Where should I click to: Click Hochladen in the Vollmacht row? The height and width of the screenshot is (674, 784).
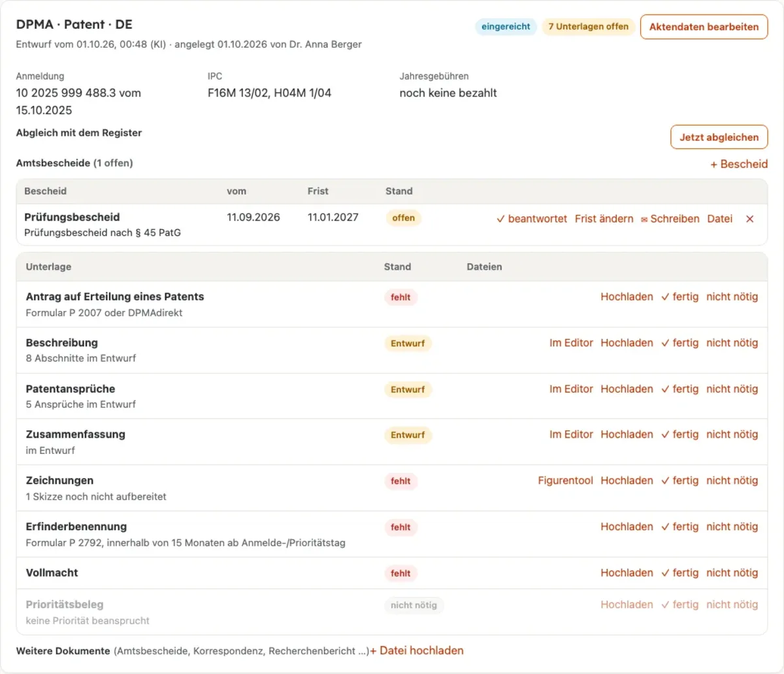(x=627, y=573)
